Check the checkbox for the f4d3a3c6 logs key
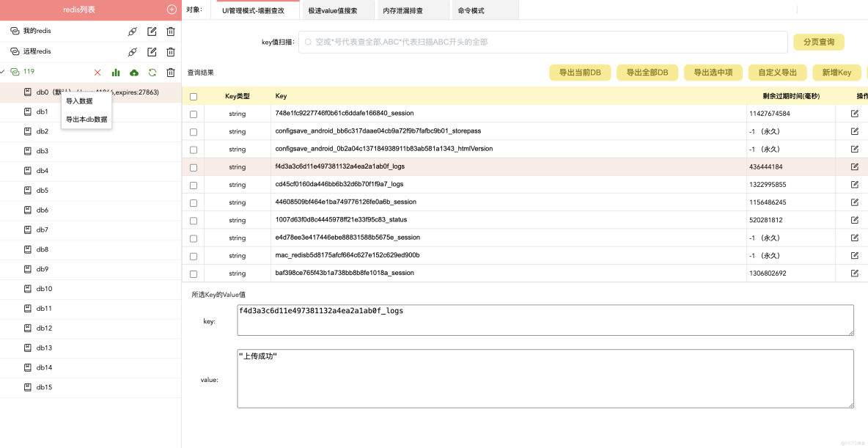This screenshot has width=868, height=448. (194, 166)
